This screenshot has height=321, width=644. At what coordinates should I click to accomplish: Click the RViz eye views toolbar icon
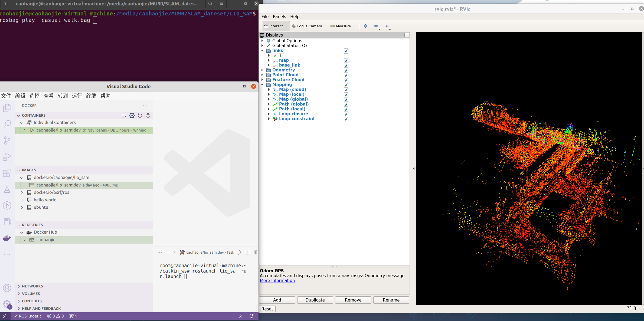[x=387, y=26]
